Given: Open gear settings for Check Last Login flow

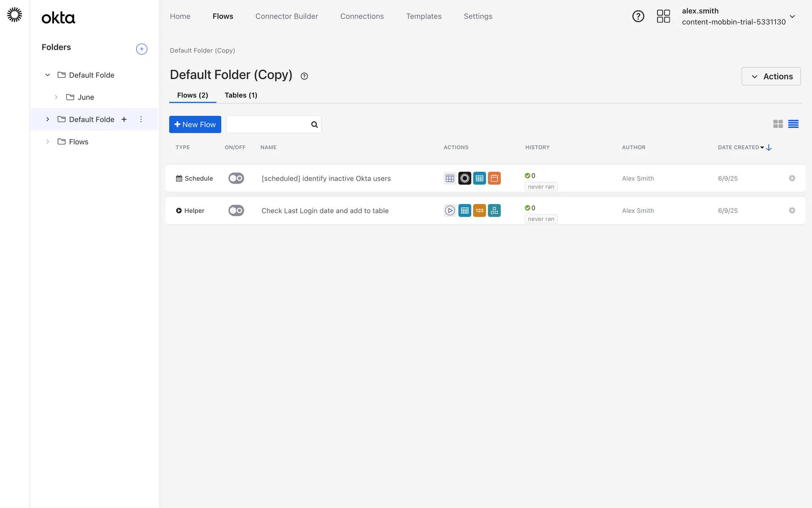Looking at the screenshot, I should tap(792, 210).
